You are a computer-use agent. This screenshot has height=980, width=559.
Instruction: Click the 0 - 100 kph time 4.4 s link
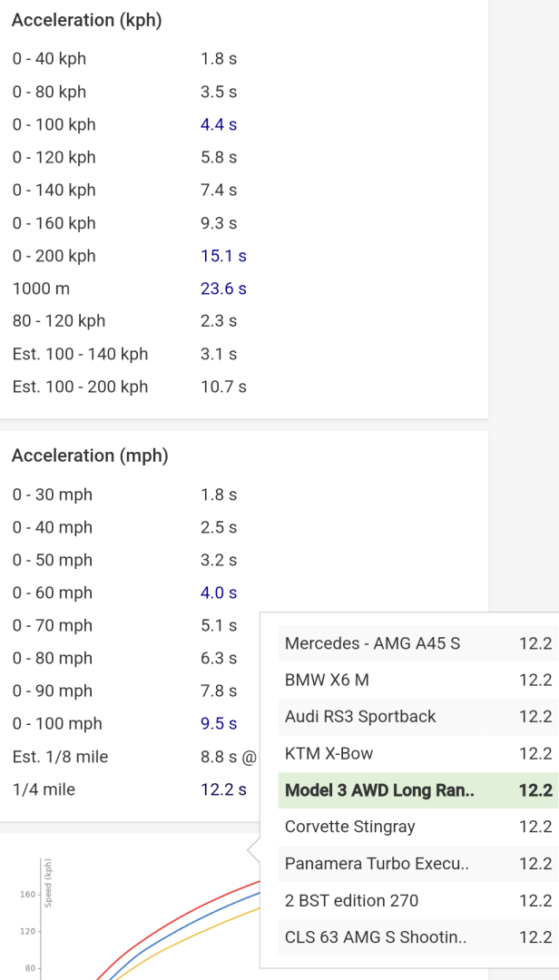(219, 124)
